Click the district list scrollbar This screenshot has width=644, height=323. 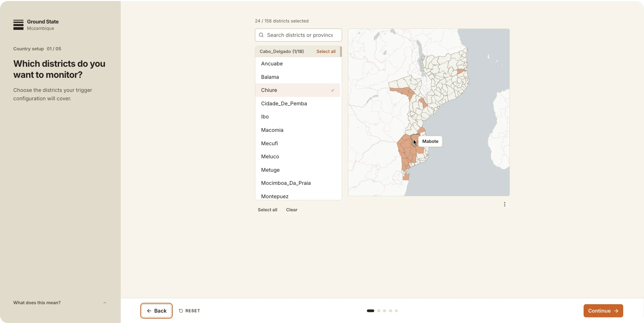341,51
